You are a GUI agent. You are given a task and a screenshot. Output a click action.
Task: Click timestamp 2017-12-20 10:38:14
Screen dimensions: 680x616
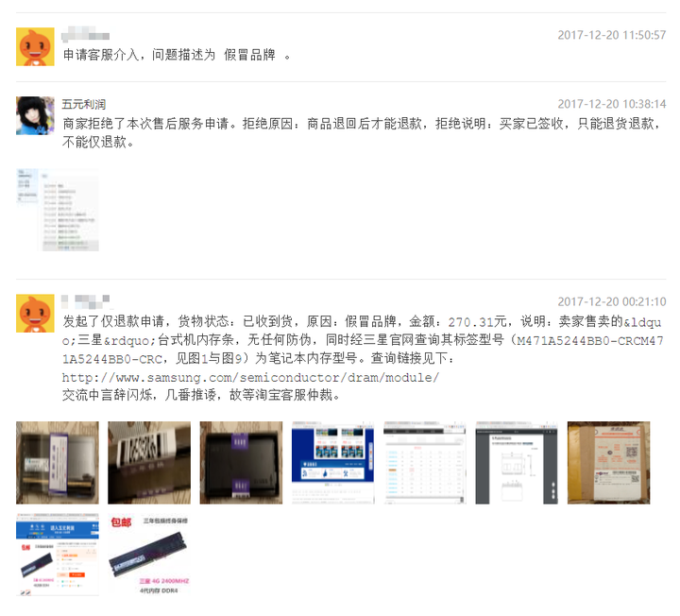point(611,104)
